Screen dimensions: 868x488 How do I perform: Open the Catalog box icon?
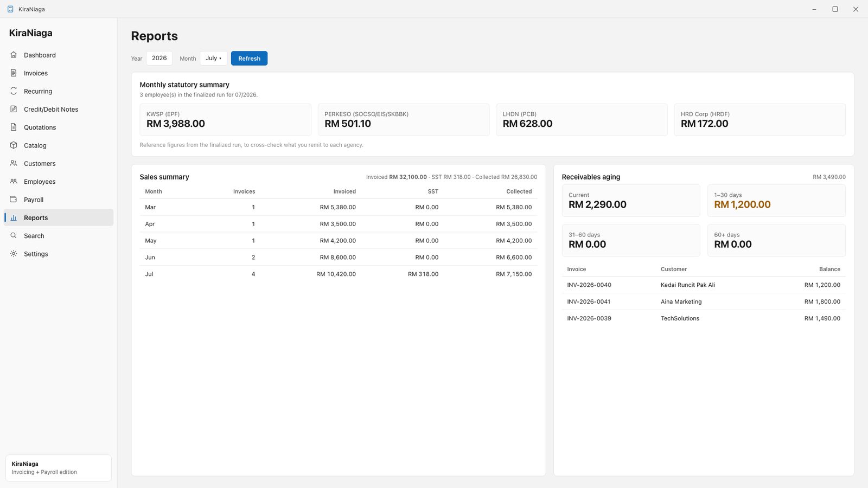pyautogui.click(x=14, y=145)
